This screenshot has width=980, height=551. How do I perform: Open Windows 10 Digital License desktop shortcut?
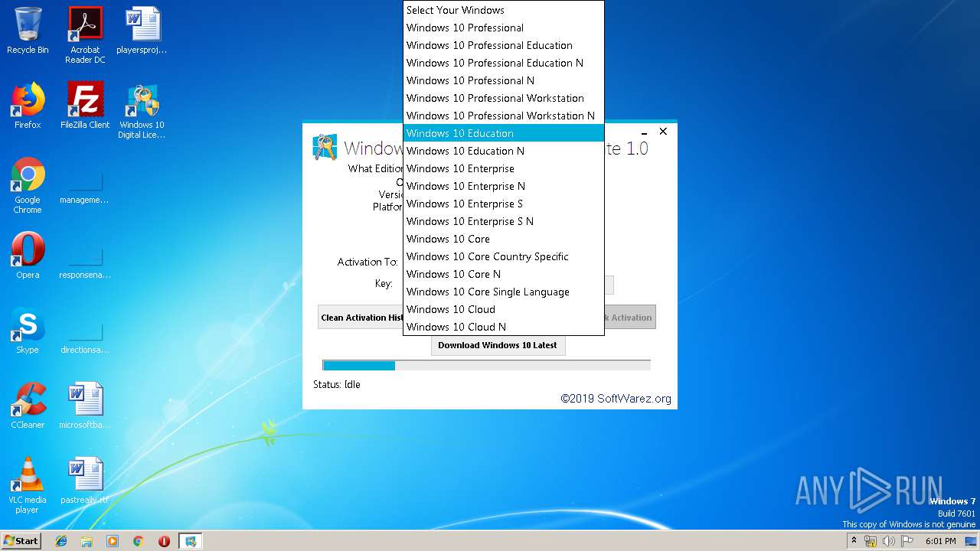coord(142,111)
